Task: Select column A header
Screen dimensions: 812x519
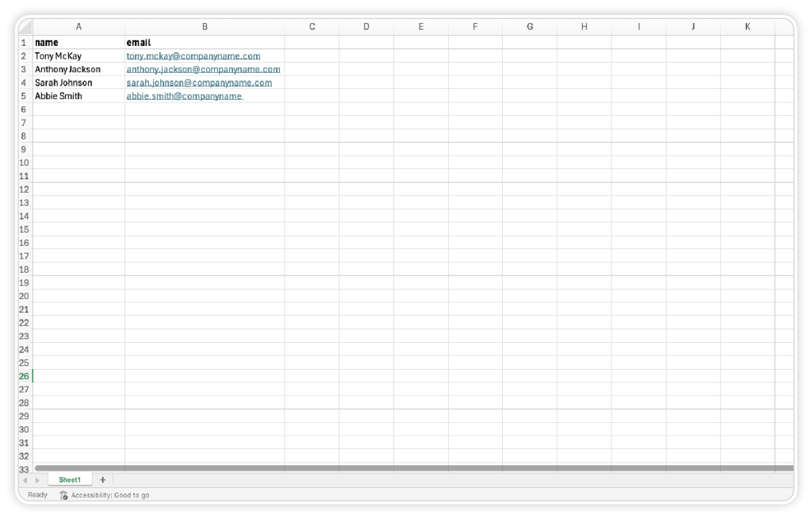Action: point(79,27)
